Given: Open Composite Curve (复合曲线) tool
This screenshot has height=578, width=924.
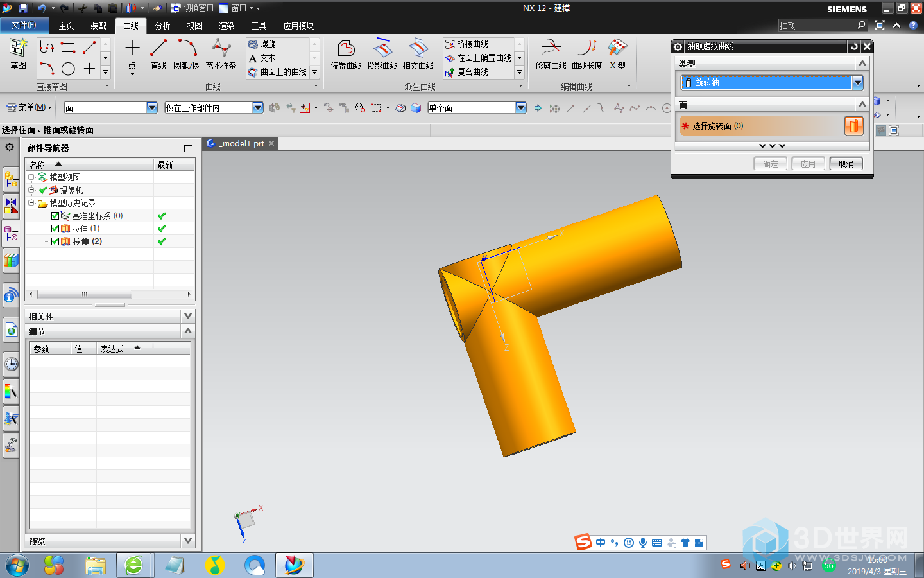Looking at the screenshot, I should 466,72.
